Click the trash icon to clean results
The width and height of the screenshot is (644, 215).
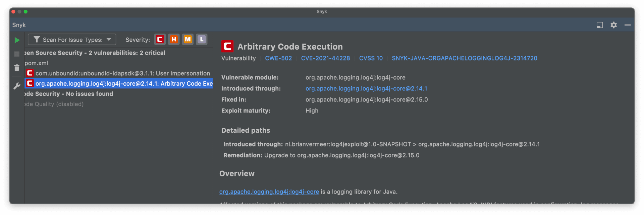coord(17,68)
